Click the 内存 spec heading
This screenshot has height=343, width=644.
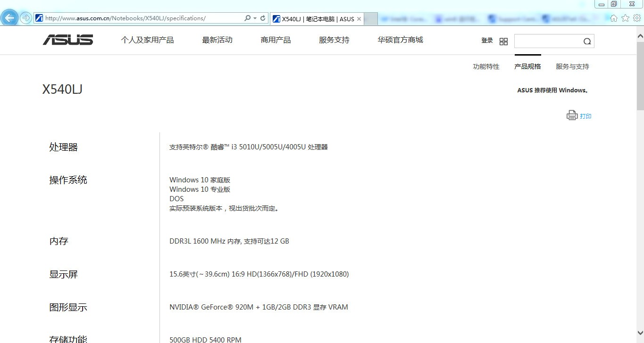(59, 241)
